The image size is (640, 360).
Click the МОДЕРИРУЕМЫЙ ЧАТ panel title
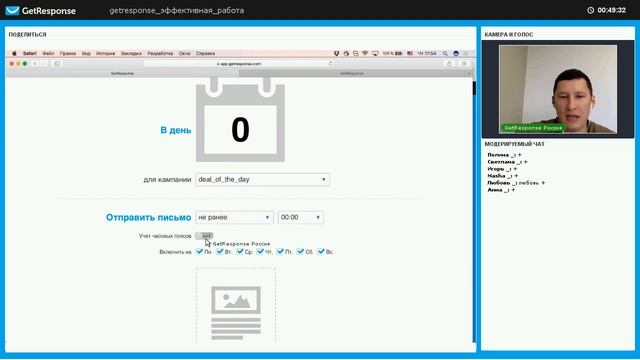coord(514,144)
